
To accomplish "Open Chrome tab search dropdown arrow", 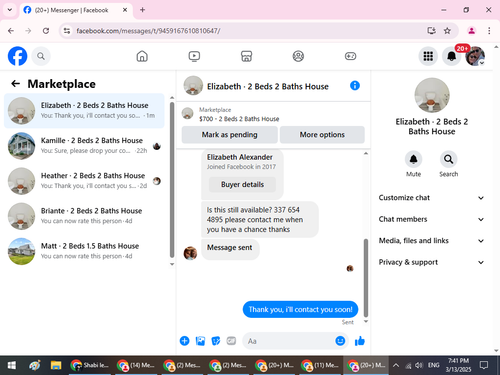I will (10, 10).
